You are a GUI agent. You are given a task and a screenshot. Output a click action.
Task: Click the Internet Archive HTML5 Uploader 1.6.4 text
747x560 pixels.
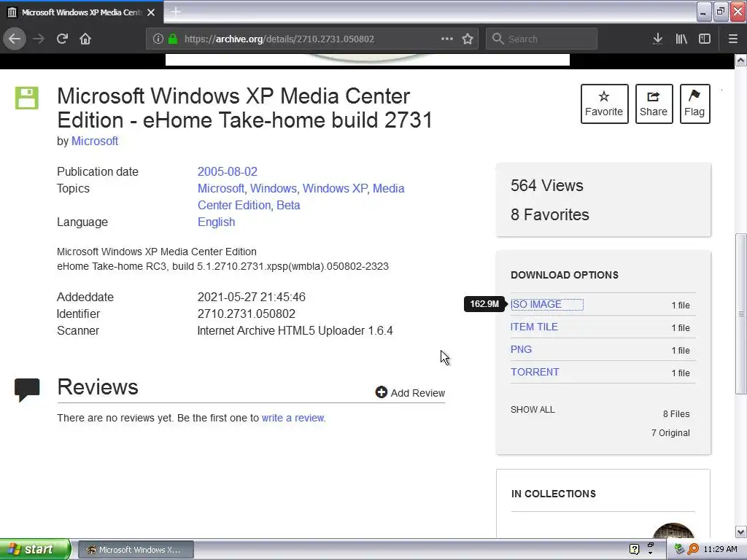pos(295,331)
